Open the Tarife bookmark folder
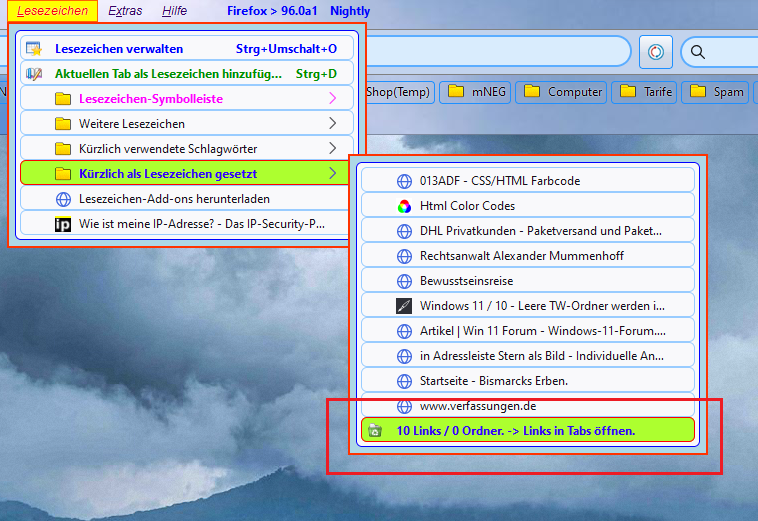758x521 pixels. [644, 92]
